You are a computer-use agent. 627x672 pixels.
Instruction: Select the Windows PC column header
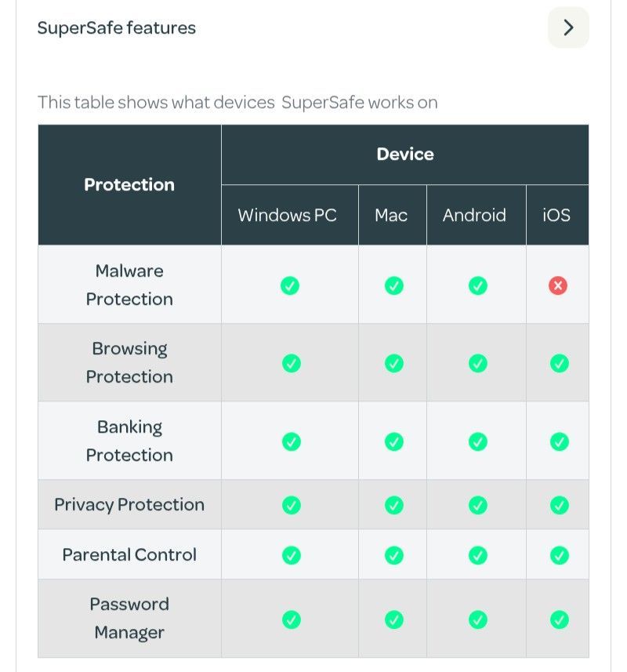[x=288, y=215]
